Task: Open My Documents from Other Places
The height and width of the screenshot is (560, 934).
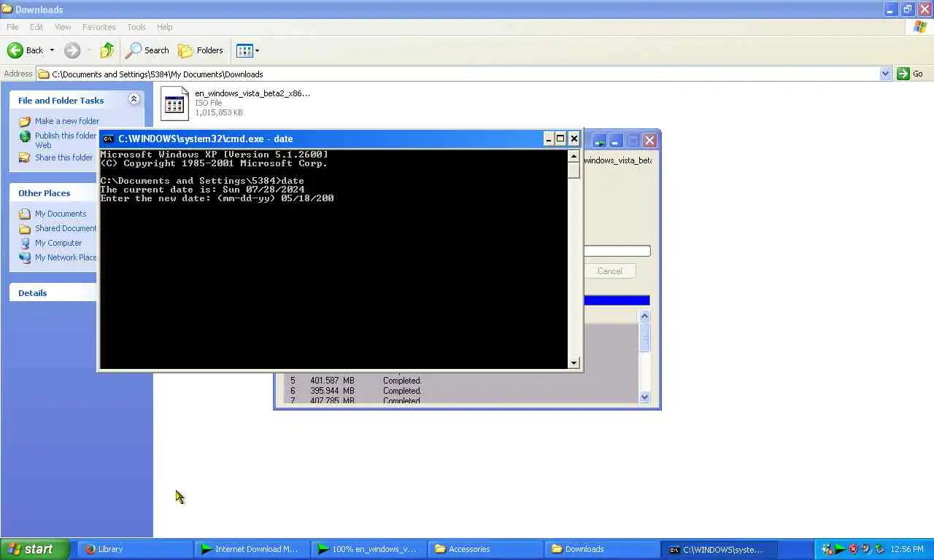Action: click(61, 214)
